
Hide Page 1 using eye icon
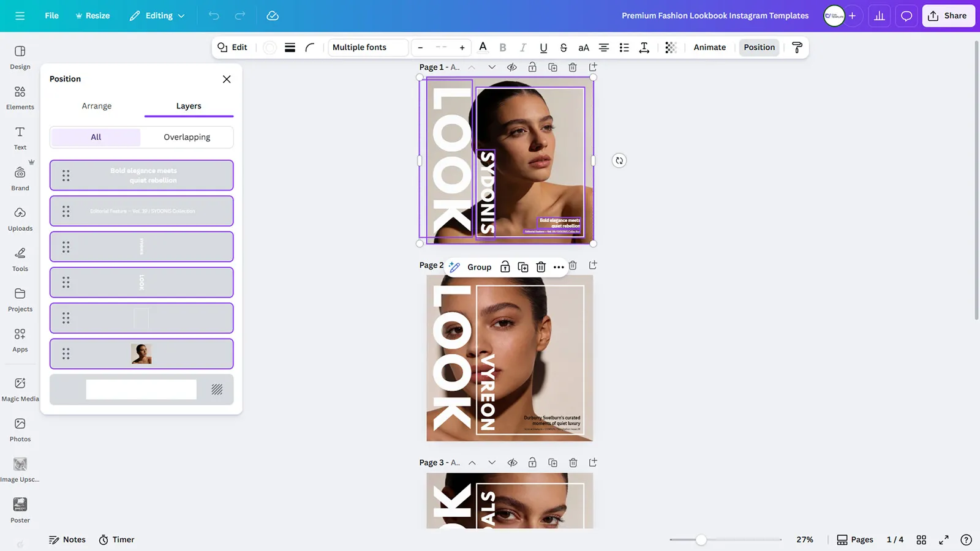(x=512, y=67)
